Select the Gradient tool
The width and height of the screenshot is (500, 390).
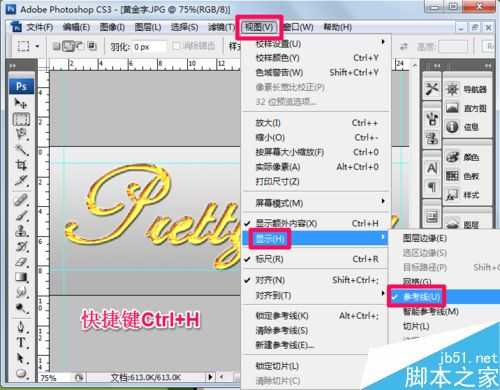[x=21, y=277]
